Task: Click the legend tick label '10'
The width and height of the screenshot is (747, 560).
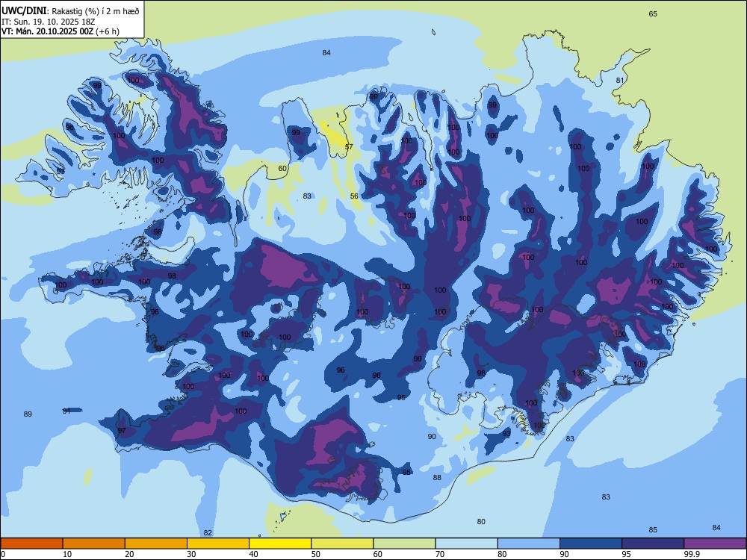Action: coord(67,554)
